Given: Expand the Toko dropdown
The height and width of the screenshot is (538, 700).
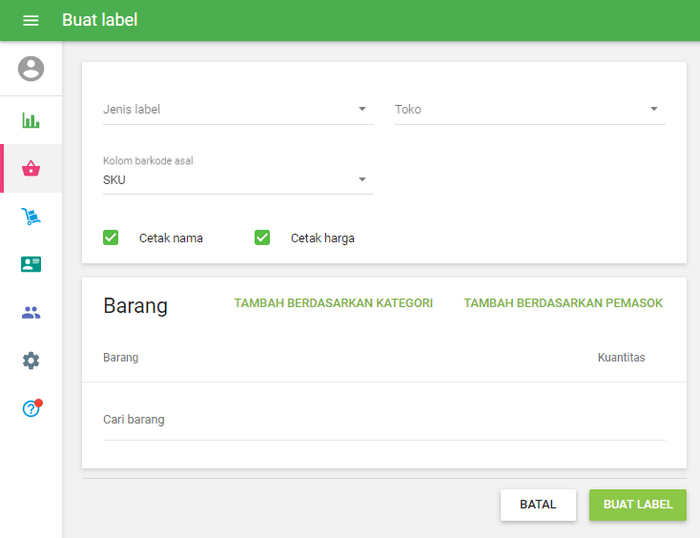Looking at the screenshot, I should pyautogui.click(x=529, y=109).
